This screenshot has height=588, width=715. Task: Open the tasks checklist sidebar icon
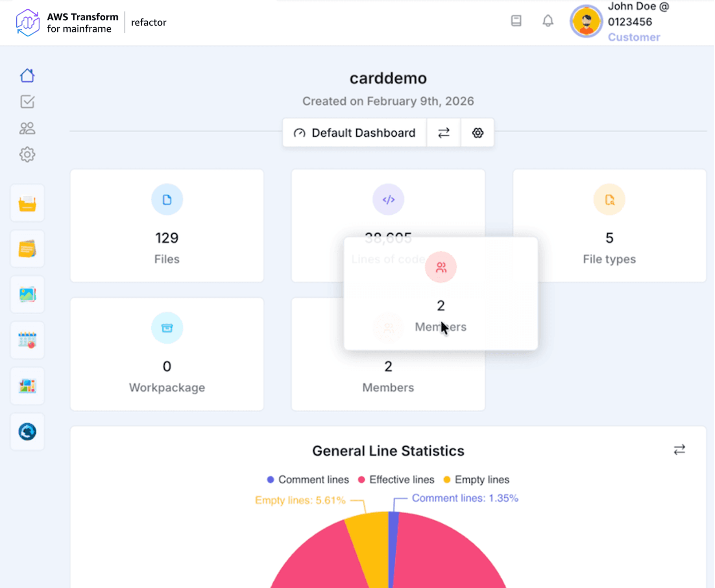[27, 102]
